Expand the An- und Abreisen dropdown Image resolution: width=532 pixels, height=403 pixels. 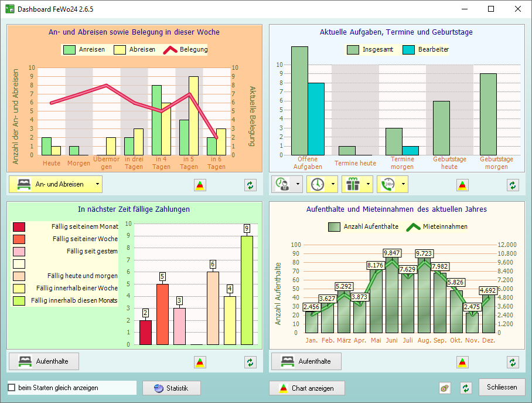97,184
